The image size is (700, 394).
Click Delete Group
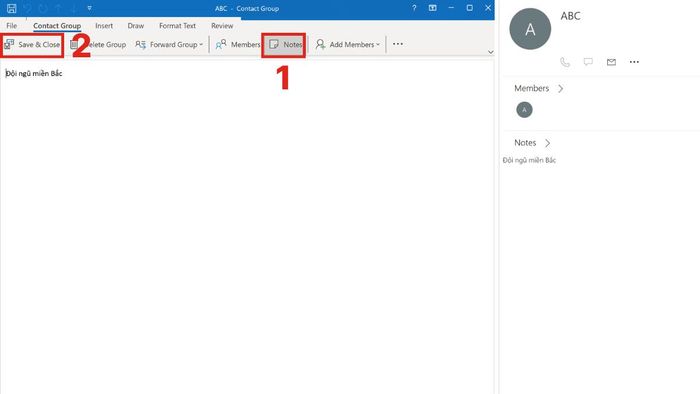coord(98,45)
